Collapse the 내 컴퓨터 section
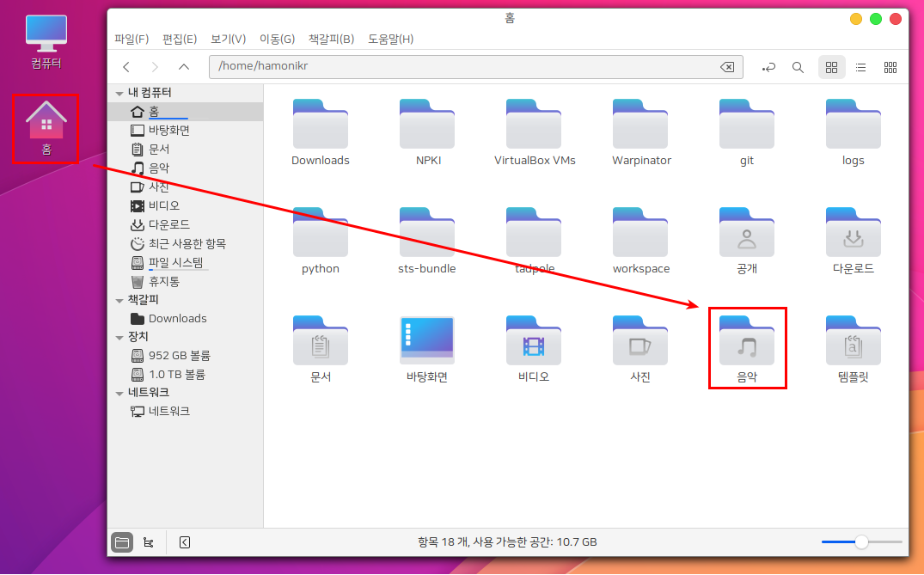This screenshot has width=924, height=575. pos(120,92)
